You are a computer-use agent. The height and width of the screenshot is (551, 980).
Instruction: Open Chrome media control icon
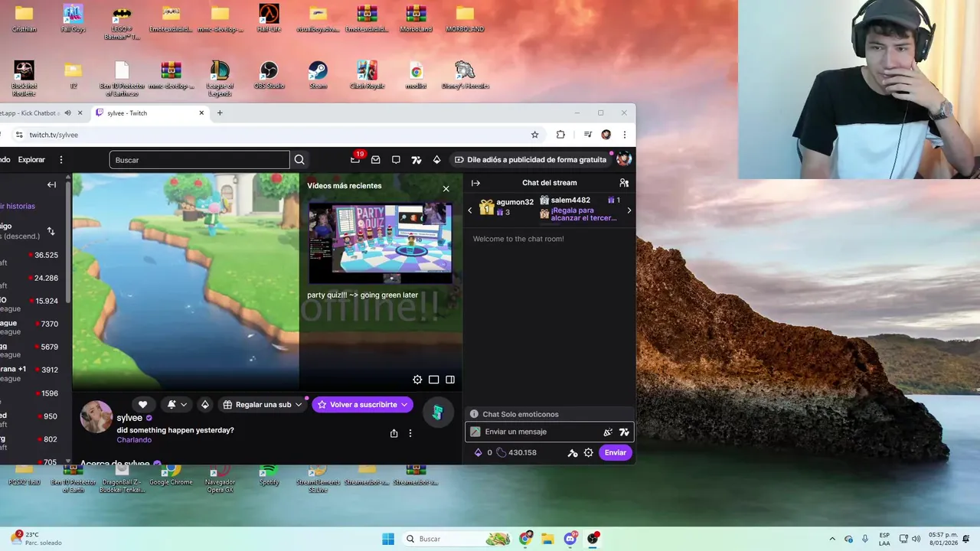click(587, 135)
